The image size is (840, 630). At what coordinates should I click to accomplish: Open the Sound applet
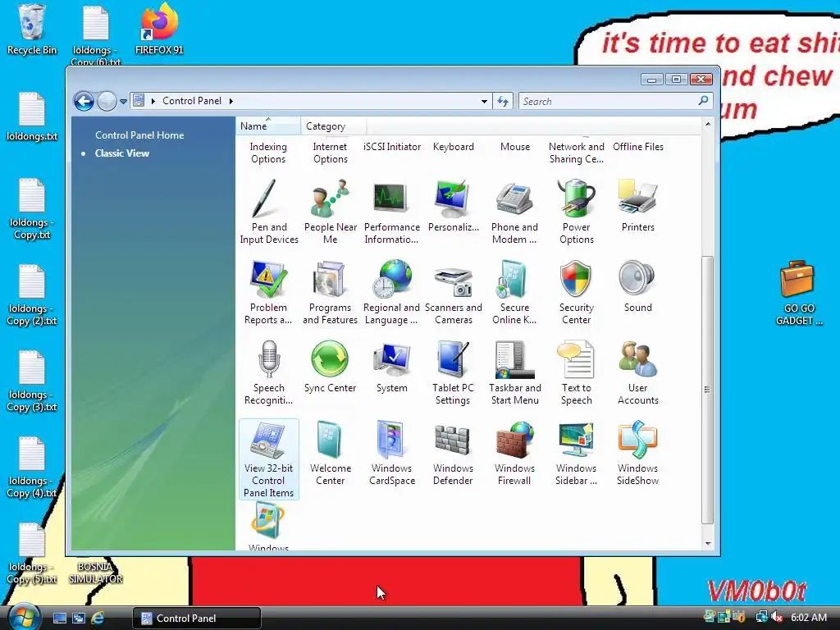coord(637,286)
